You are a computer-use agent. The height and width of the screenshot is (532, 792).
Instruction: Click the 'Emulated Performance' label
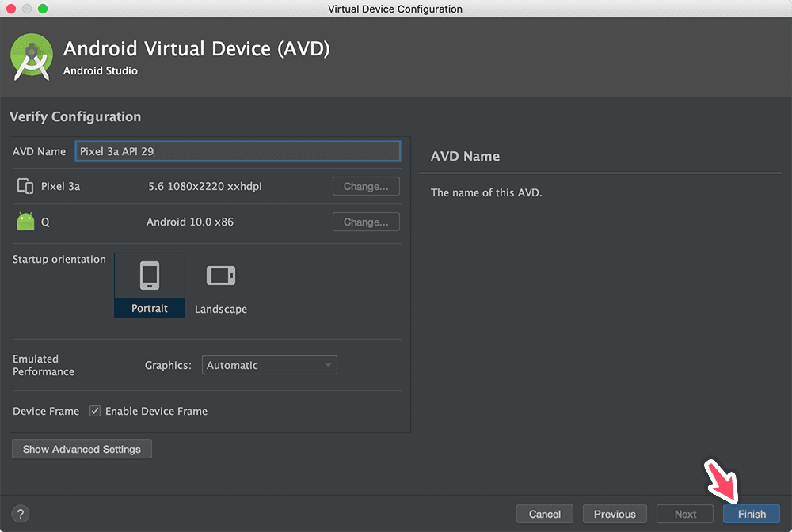pos(44,365)
